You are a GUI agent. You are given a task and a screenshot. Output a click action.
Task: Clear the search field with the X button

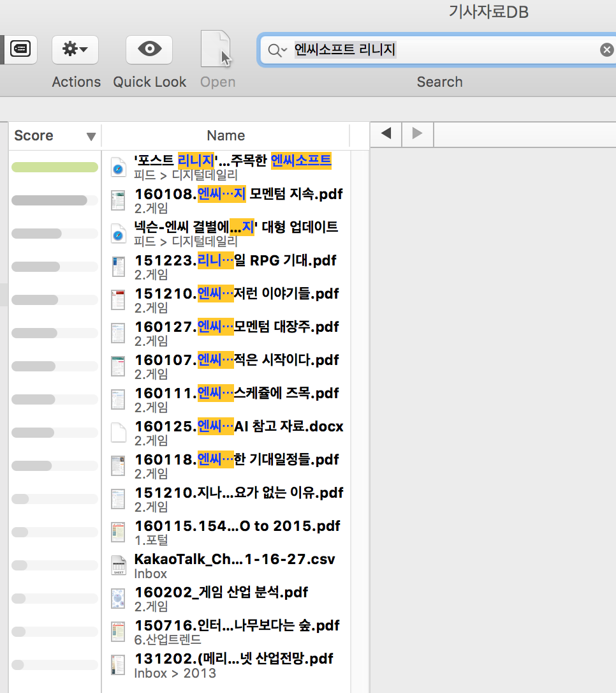[607, 50]
